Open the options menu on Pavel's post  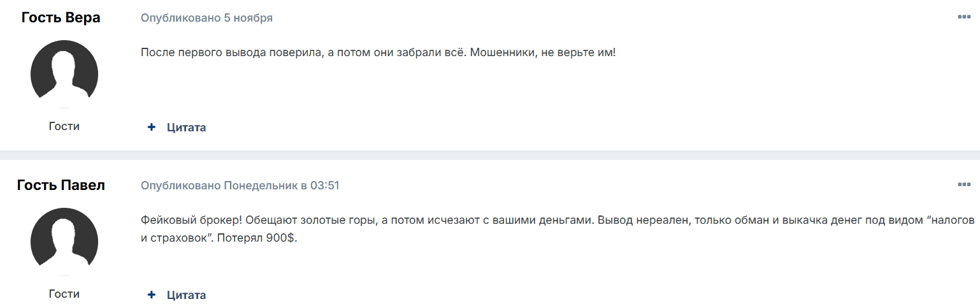click(x=963, y=185)
